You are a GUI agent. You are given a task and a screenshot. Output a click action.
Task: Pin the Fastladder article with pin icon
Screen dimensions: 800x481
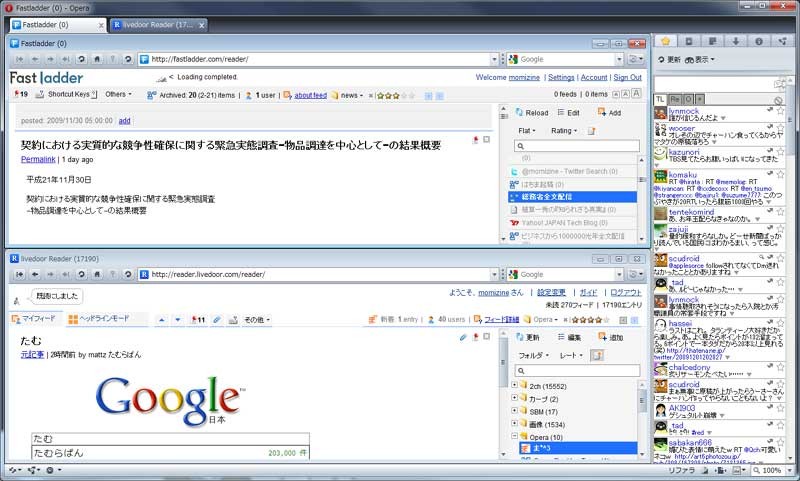click(x=476, y=140)
